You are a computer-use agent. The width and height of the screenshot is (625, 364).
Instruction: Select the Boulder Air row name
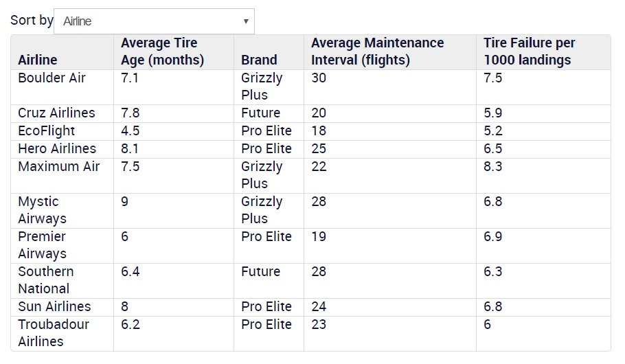coord(52,78)
